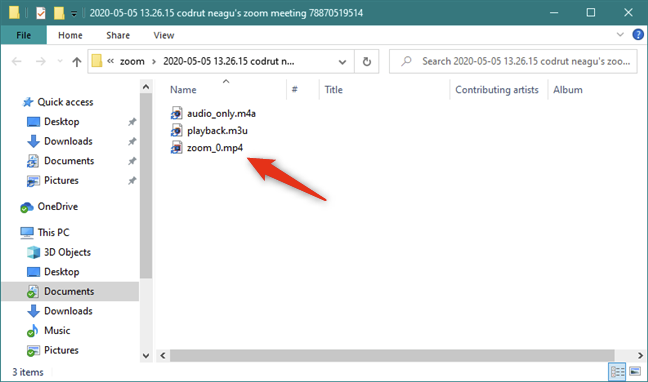Viewport: 648px width, 382px height.
Task: Switch to the Share ribbon tab
Action: click(118, 35)
